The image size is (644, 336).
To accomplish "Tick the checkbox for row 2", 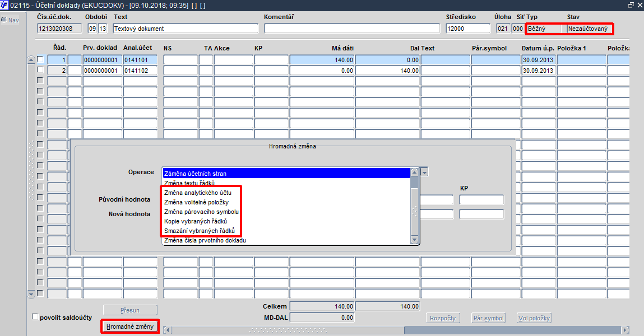I will click(40, 70).
